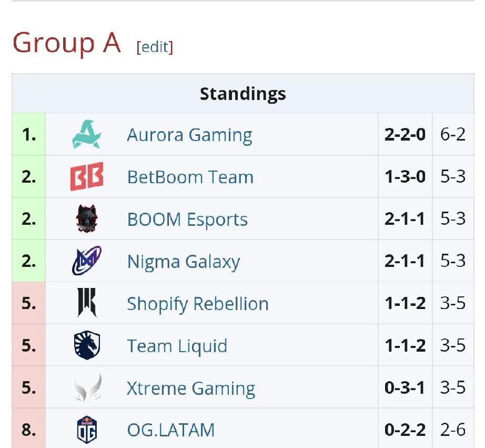
Task: Open the BetBoom Team link
Action: (190, 177)
